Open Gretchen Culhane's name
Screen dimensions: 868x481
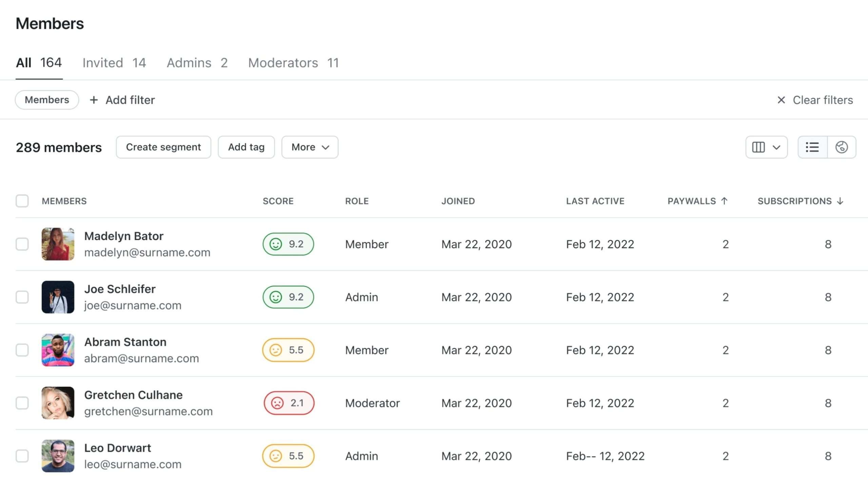[x=133, y=395]
